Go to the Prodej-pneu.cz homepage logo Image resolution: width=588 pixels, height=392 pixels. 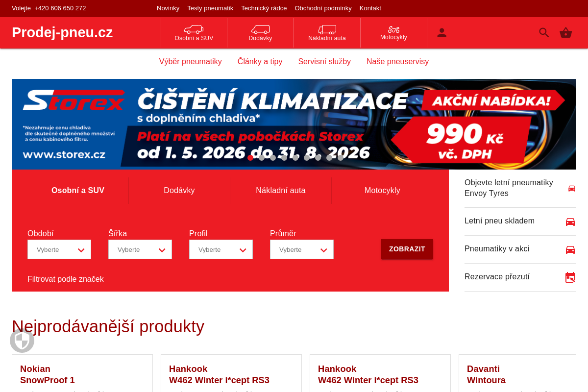coord(62,32)
